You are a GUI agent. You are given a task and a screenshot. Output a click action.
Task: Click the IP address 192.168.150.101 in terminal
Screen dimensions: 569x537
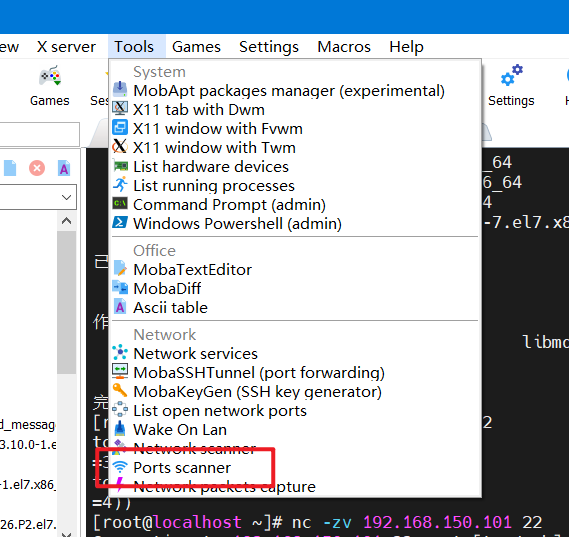point(437,522)
